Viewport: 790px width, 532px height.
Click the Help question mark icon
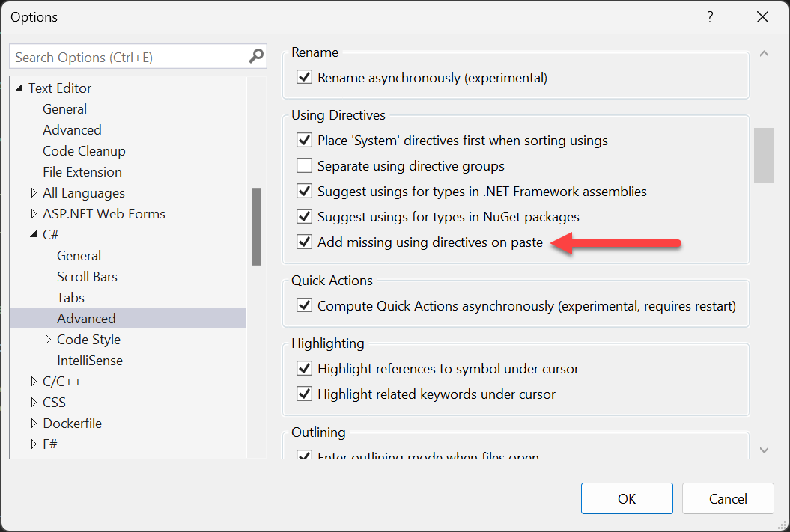pos(708,17)
